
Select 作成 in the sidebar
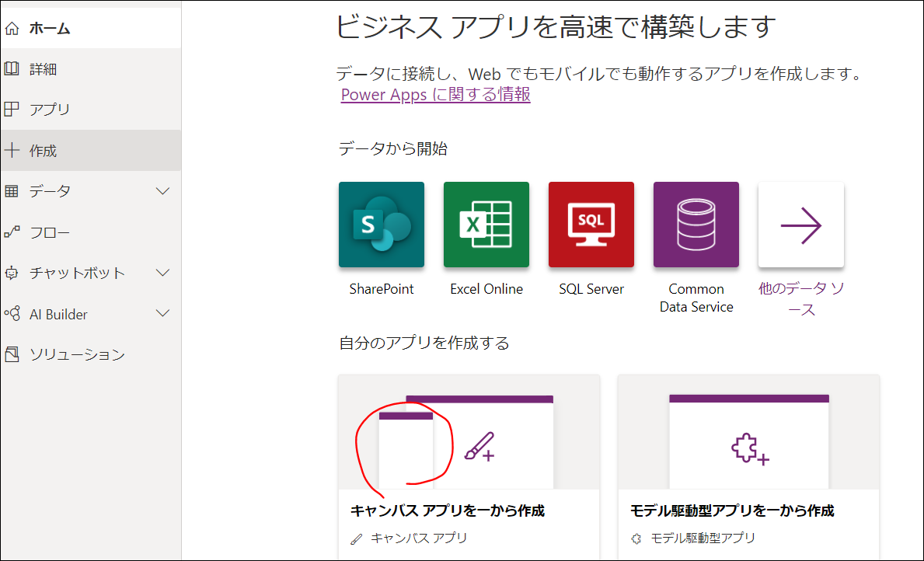coord(91,150)
